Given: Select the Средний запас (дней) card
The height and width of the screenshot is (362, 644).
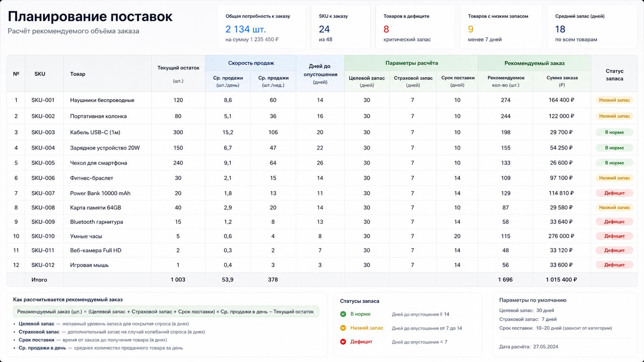Looking at the screenshot, I should point(592,27).
